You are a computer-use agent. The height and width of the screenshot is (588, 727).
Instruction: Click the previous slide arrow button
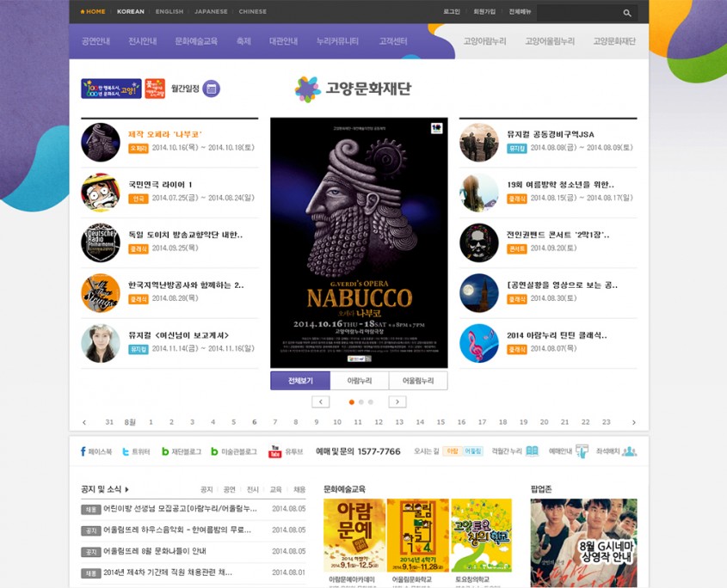click(320, 401)
